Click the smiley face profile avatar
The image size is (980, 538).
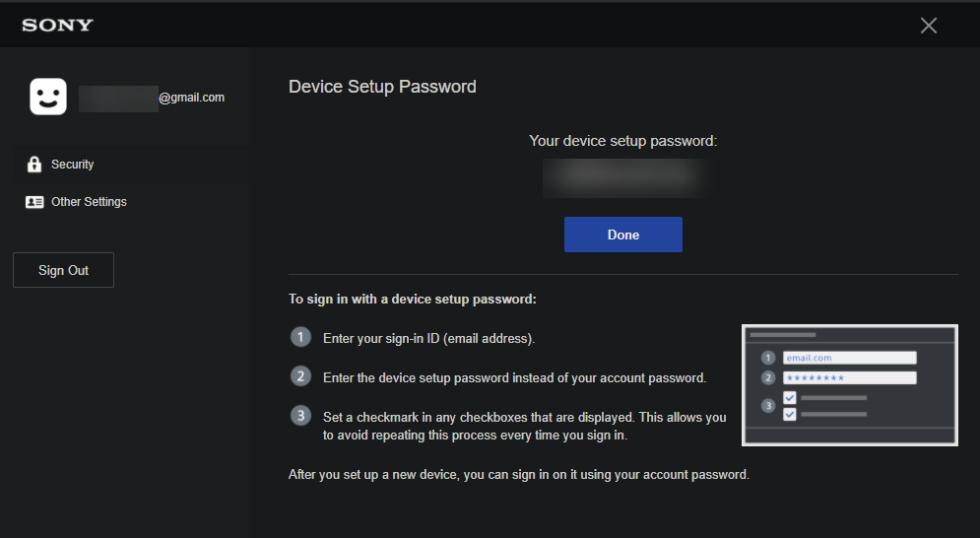(x=48, y=97)
